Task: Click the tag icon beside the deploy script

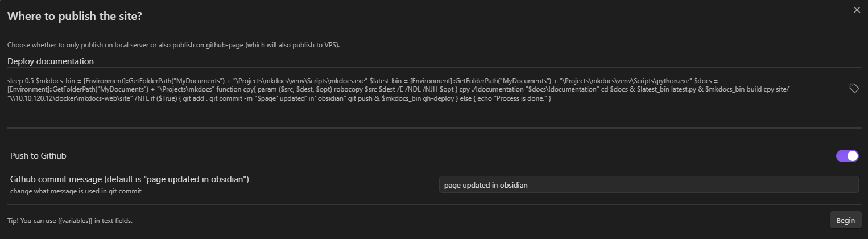Action: (x=854, y=88)
